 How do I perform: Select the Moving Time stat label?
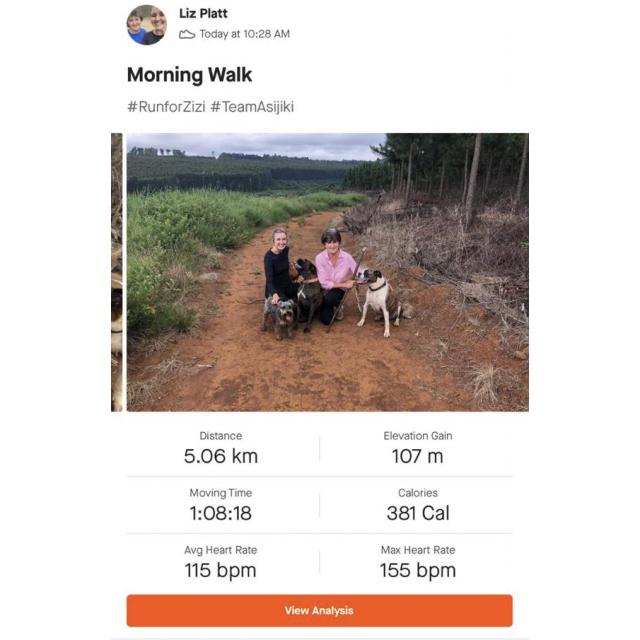click(221, 493)
